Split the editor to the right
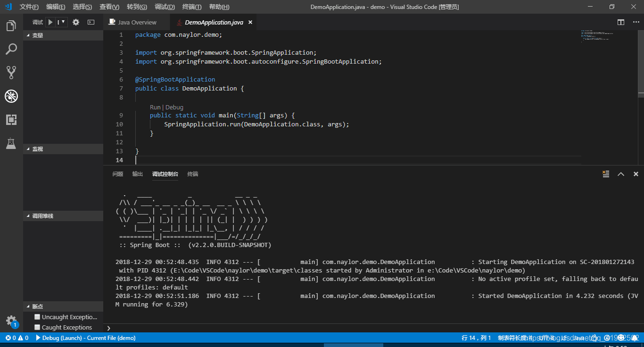 point(621,22)
